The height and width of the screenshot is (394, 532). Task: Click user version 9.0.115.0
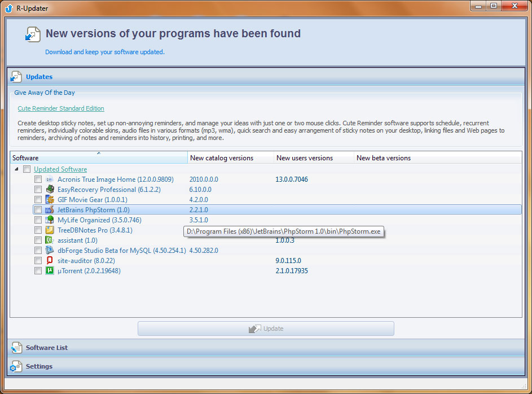[288, 261]
